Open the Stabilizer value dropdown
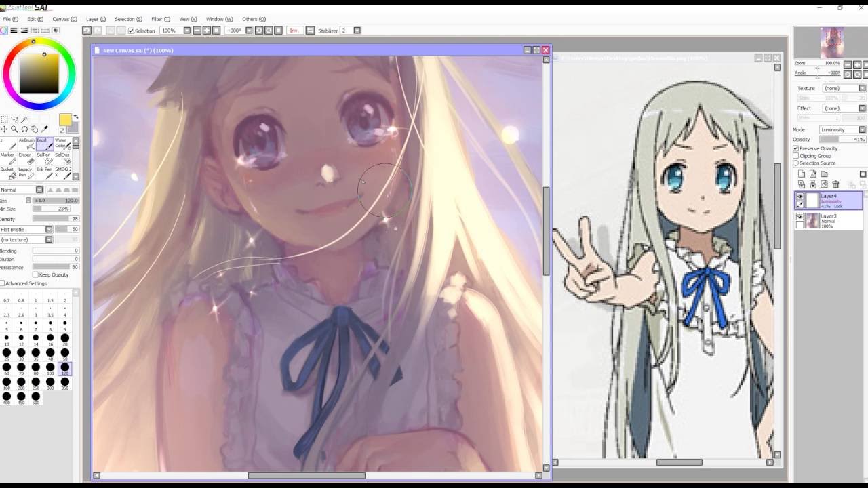This screenshot has width=868, height=488. point(351,30)
